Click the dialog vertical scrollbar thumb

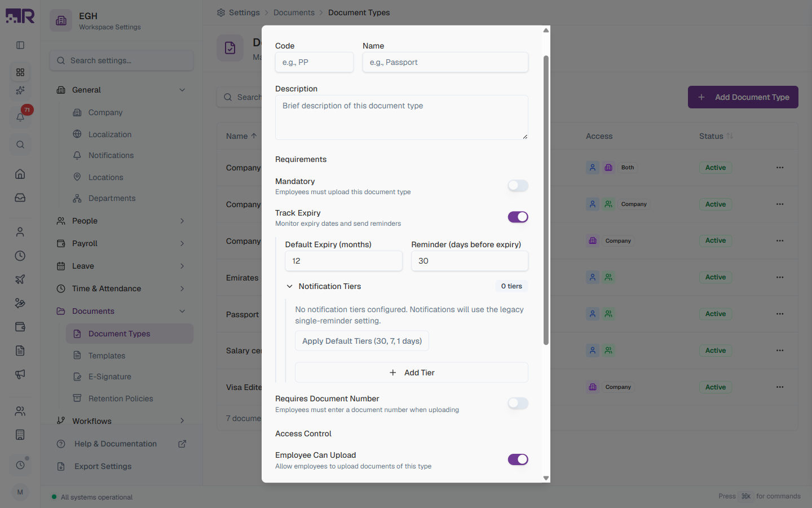[x=546, y=200]
